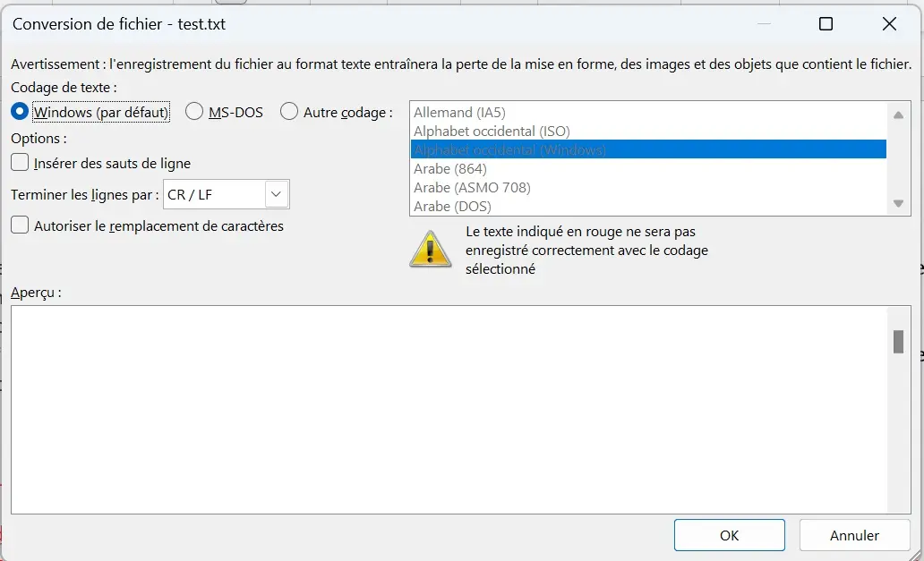Confirm the conversion with OK
This screenshot has height=561, width=924.
(x=729, y=534)
